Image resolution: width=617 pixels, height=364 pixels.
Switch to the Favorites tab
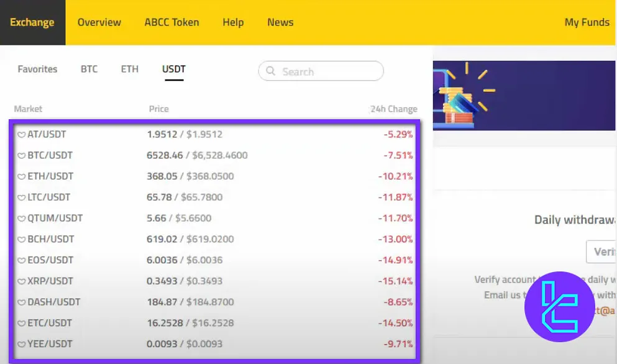click(37, 69)
